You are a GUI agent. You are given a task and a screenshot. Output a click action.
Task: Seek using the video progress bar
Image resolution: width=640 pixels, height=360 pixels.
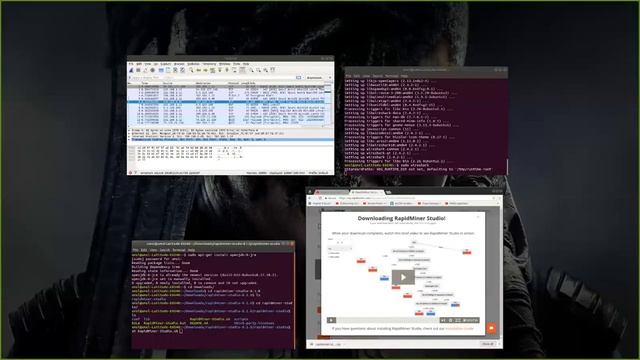[x=388, y=320]
